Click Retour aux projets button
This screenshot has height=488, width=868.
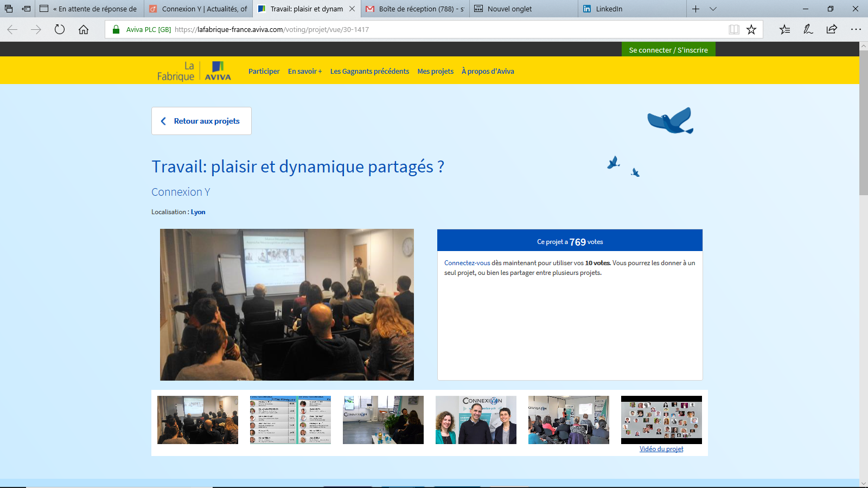(x=201, y=121)
